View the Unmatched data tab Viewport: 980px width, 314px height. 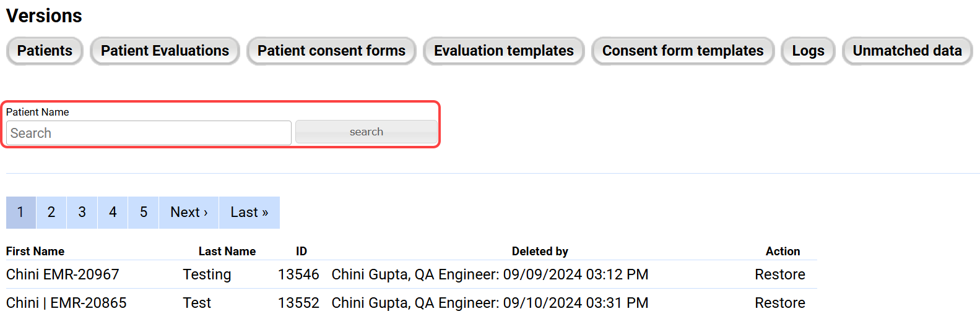(907, 51)
